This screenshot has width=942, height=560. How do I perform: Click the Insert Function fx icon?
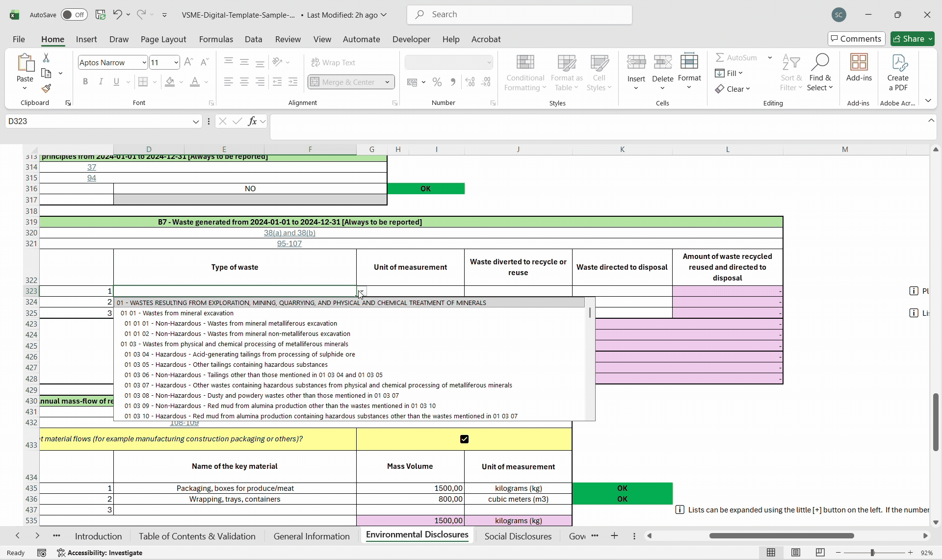tap(252, 121)
